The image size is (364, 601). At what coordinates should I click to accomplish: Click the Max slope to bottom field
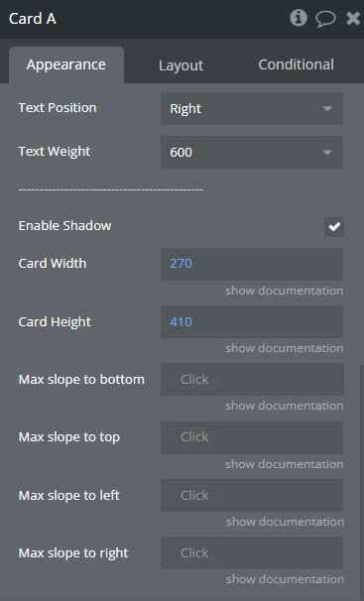coord(252,380)
